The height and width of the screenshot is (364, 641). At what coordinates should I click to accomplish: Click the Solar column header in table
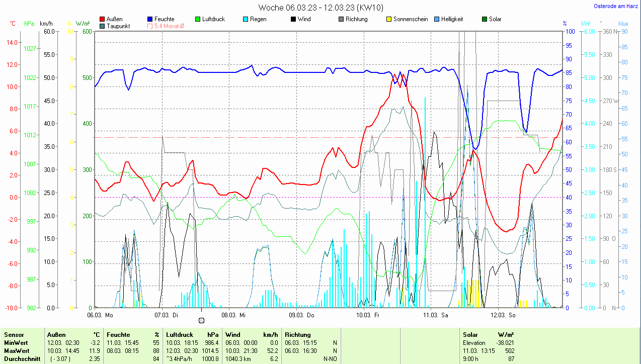(x=471, y=334)
